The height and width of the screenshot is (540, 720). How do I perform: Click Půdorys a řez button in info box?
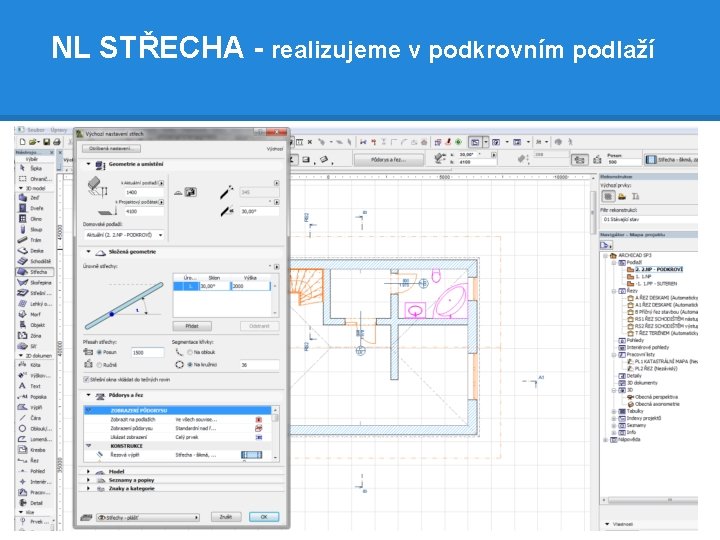tap(388, 160)
